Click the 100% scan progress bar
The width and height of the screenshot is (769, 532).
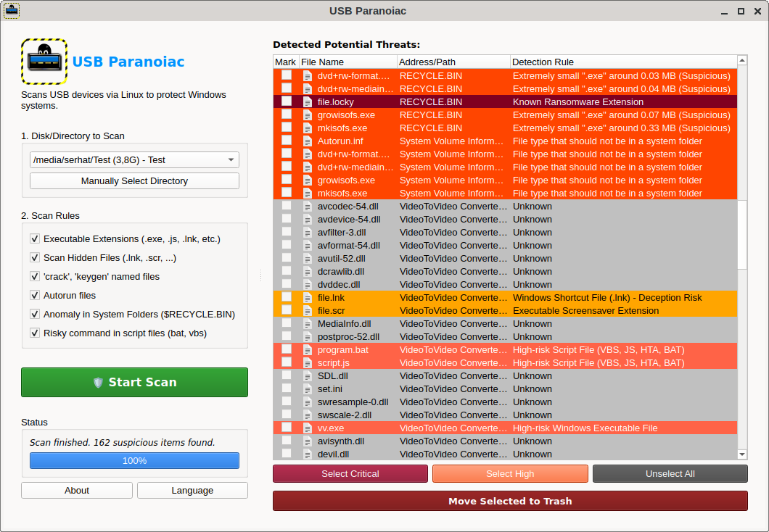[134, 461]
